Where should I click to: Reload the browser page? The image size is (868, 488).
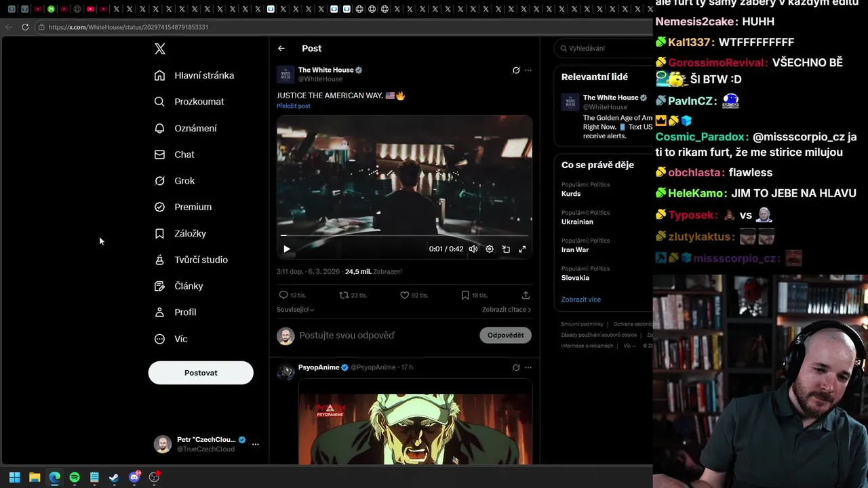25,27
